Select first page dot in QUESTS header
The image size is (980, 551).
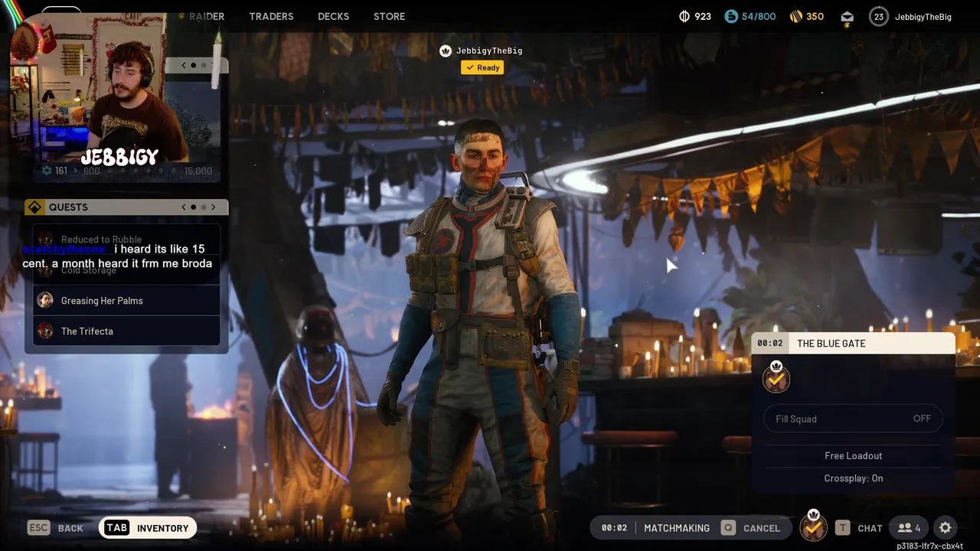point(193,207)
